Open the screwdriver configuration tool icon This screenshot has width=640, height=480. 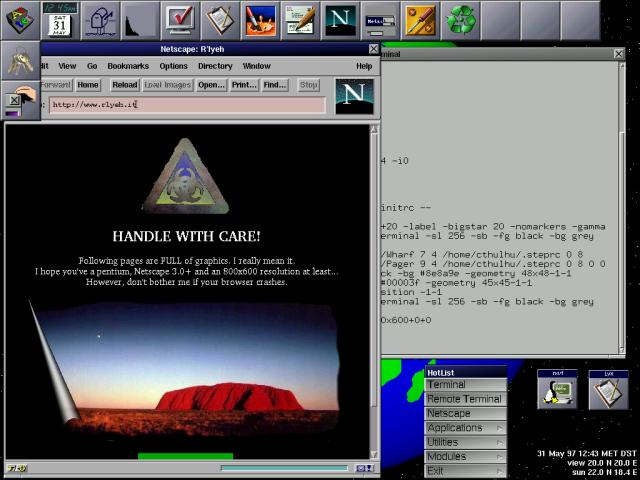pyautogui.click(x=420, y=20)
